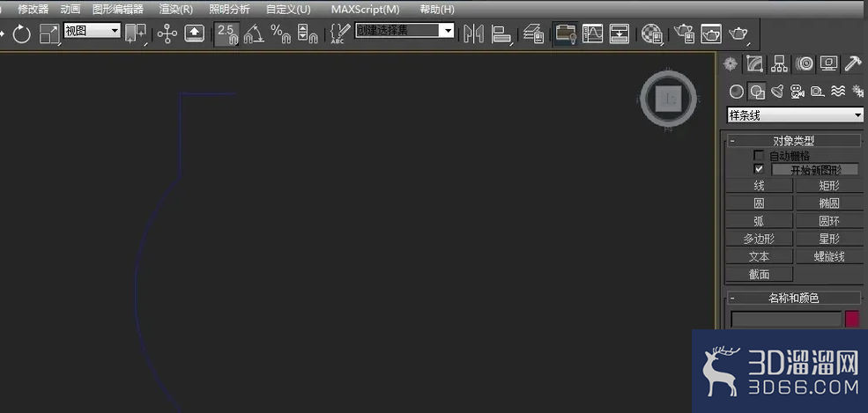Open the 图形编辑器 menu
This screenshot has height=413, width=868.
tap(118, 10)
